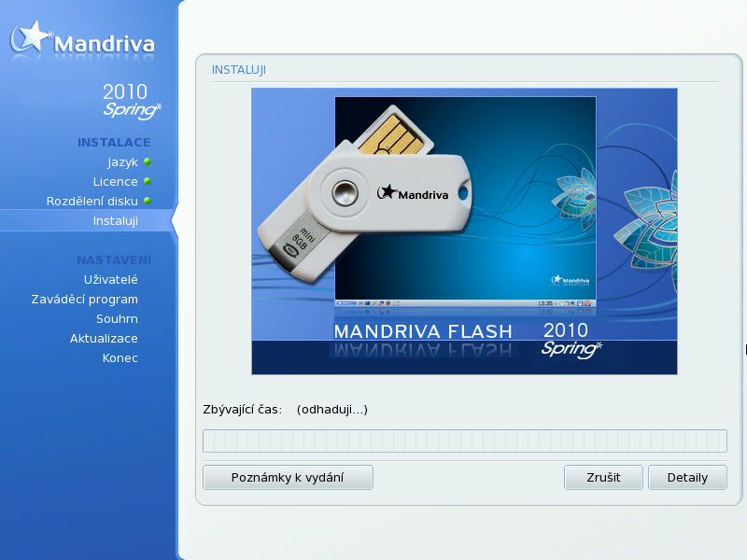Click the Konec step in sidebar
This screenshot has height=560, width=747.
(120, 357)
